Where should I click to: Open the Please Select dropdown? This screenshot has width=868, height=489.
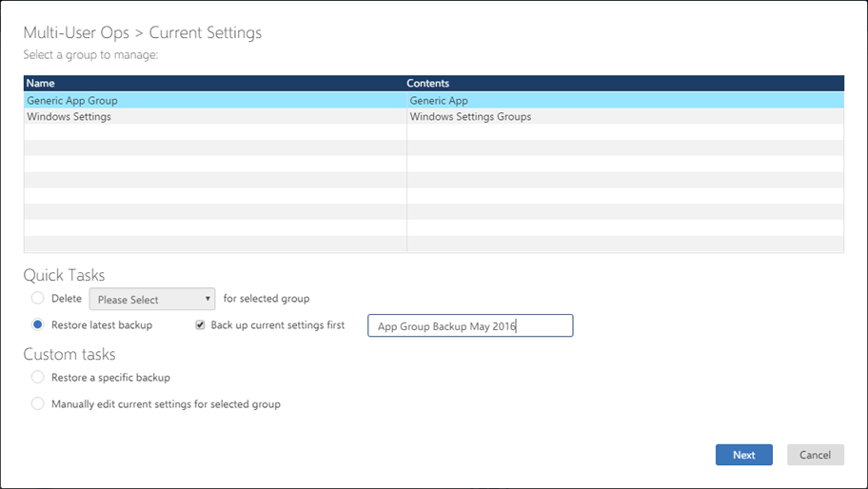(152, 300)
